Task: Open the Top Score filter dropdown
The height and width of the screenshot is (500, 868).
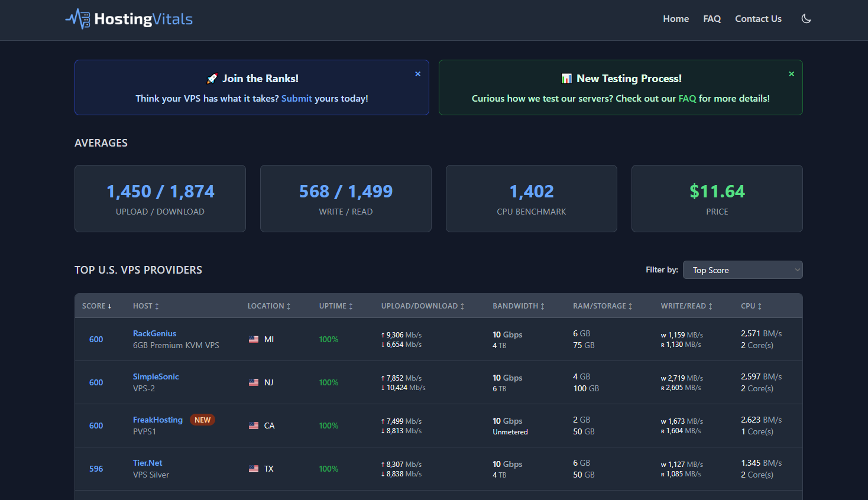Action: point(743,270)
